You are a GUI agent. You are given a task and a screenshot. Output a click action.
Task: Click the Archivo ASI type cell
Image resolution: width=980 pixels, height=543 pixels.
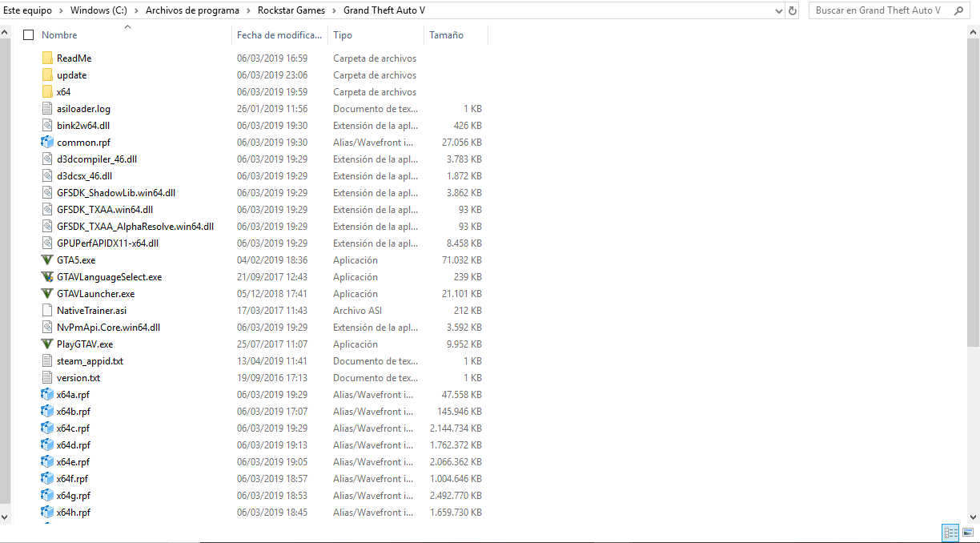click(357, 311)
